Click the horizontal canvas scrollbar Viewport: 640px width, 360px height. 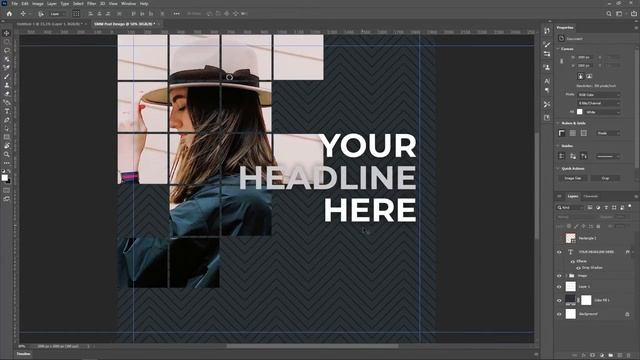click(x=313, y=346)
